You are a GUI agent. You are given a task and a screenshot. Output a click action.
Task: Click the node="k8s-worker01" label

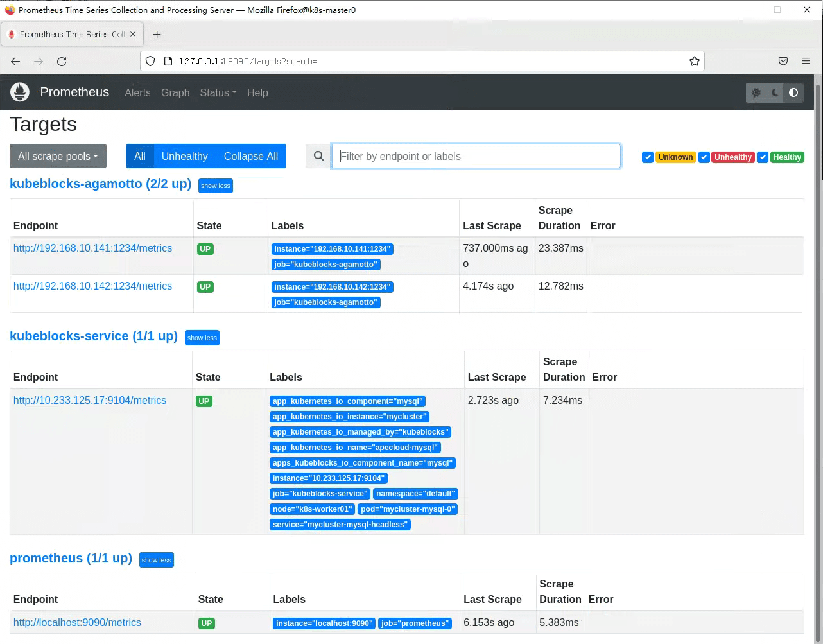313,509
